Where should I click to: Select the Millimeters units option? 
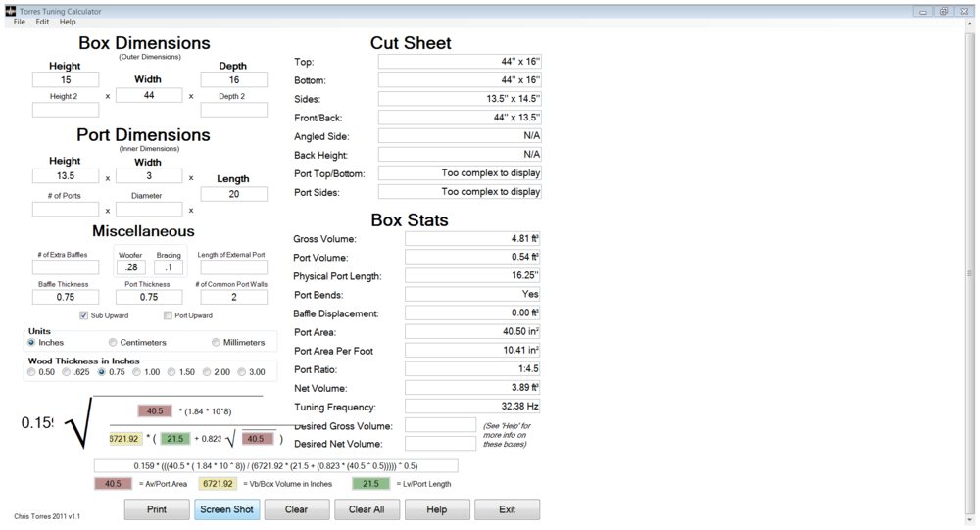pyautogui.click(x=217, y=343)
